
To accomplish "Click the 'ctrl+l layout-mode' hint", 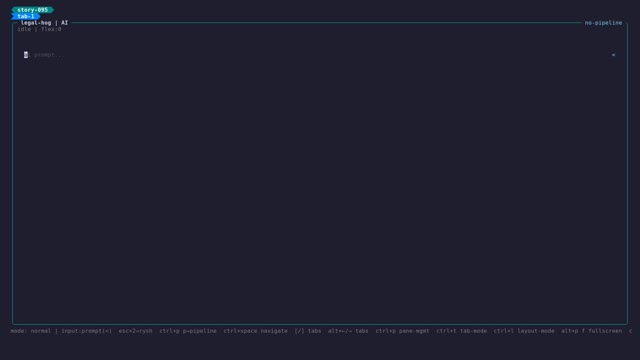I will pos(524,331).
